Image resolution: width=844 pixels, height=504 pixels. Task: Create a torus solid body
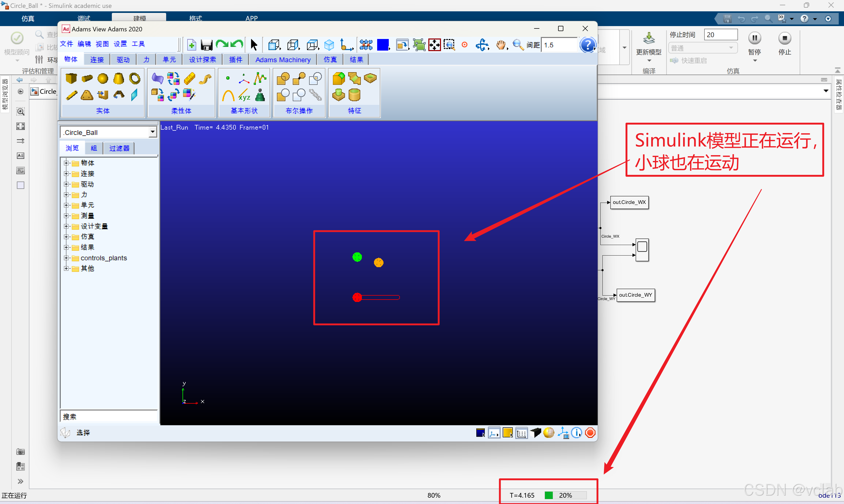point(135,79)
